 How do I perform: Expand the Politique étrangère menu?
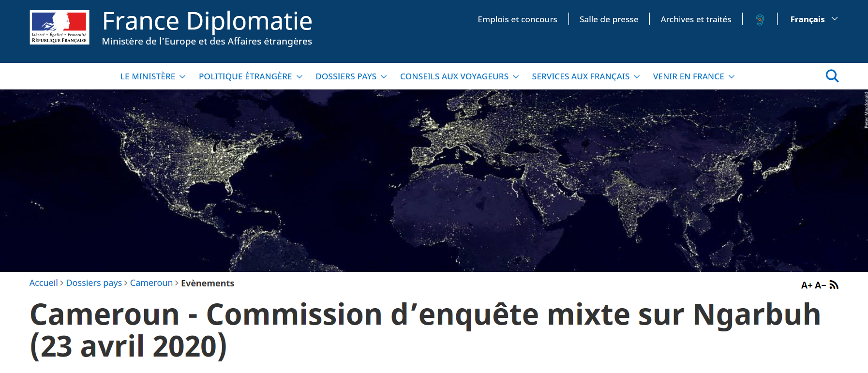click(x=250, y=76)
